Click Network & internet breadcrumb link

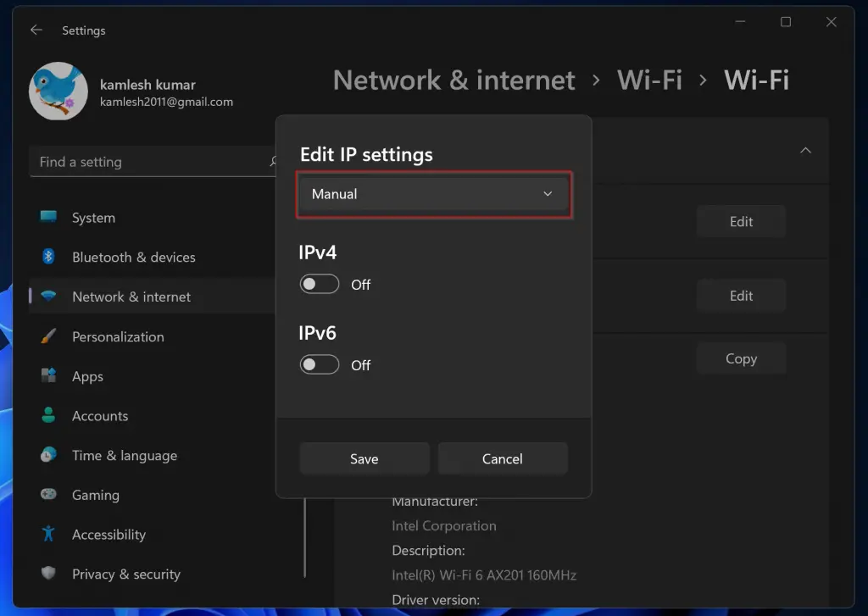point(453,80)
